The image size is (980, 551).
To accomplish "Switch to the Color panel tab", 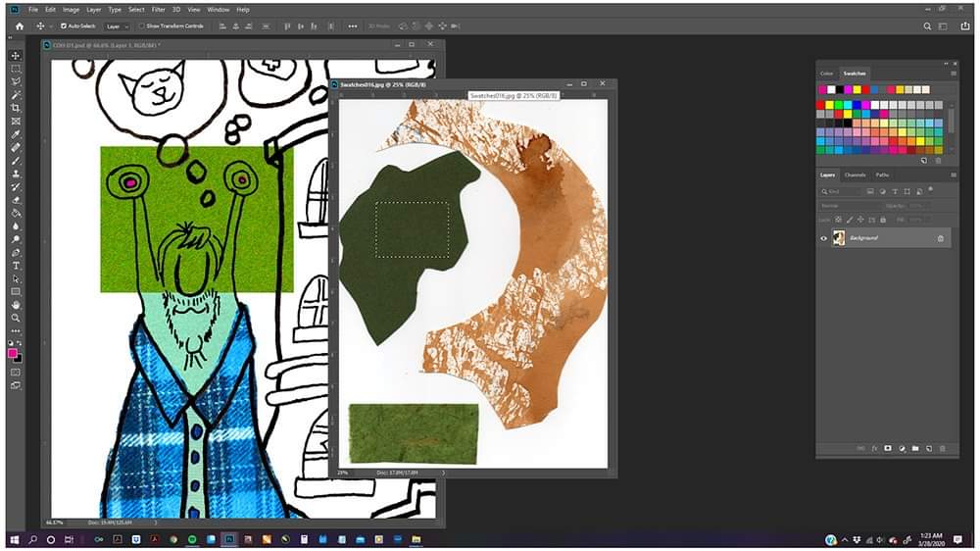I will (x=826, y=74).
